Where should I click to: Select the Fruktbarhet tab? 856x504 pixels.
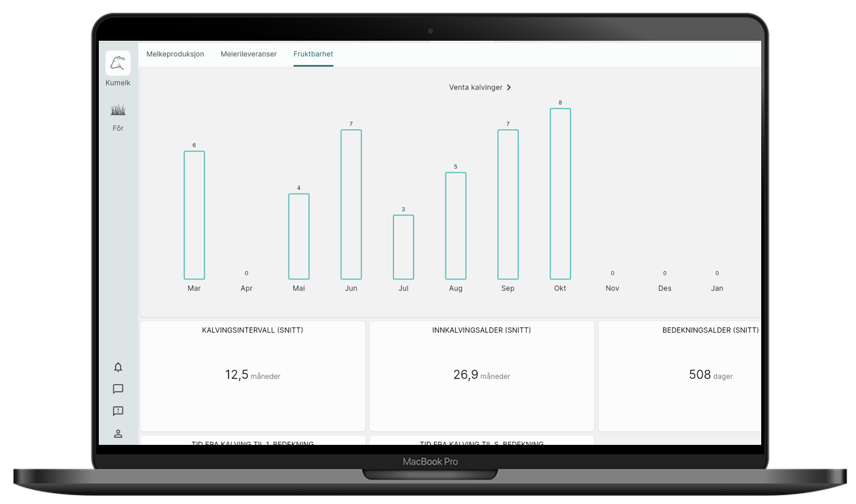[x=313, y=54]
